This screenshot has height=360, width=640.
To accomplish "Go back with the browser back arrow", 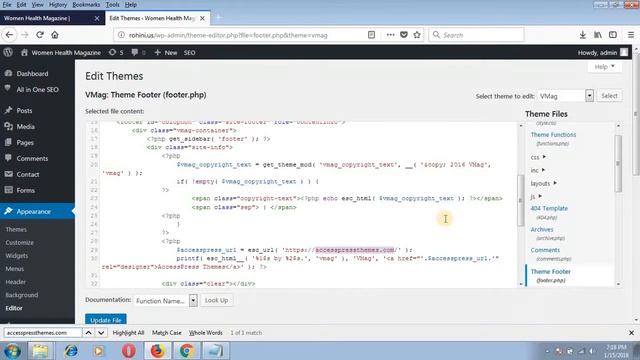I will [x=9, y=35].
